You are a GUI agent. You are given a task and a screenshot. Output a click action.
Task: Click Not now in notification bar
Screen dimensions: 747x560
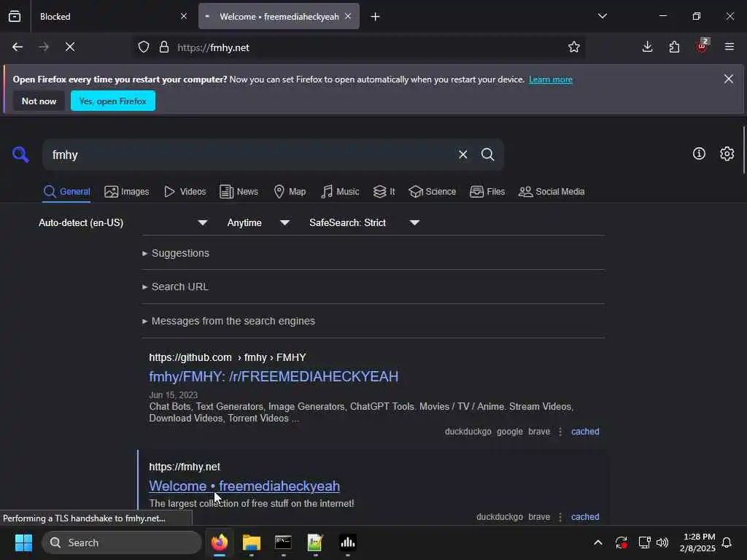coord(39,101)
